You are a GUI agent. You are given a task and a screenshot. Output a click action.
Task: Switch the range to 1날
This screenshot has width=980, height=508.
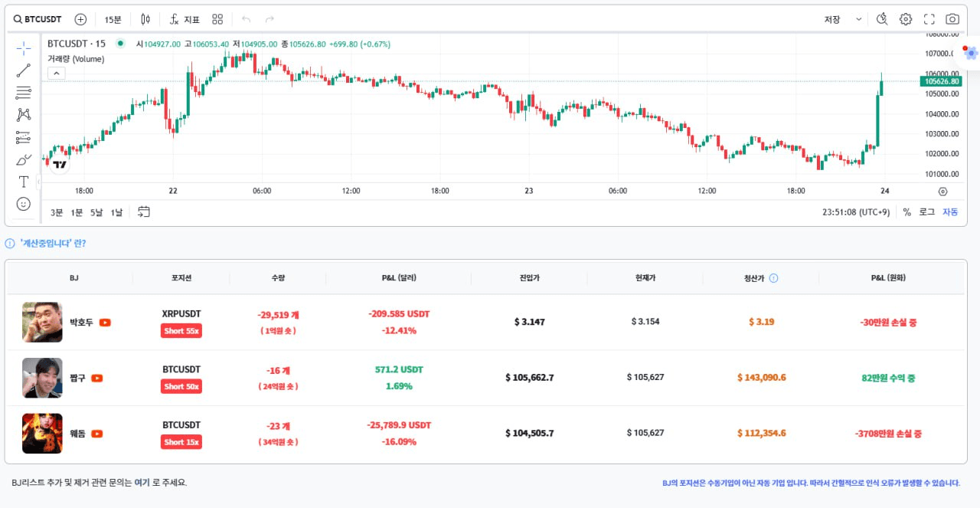pos(116,212)
